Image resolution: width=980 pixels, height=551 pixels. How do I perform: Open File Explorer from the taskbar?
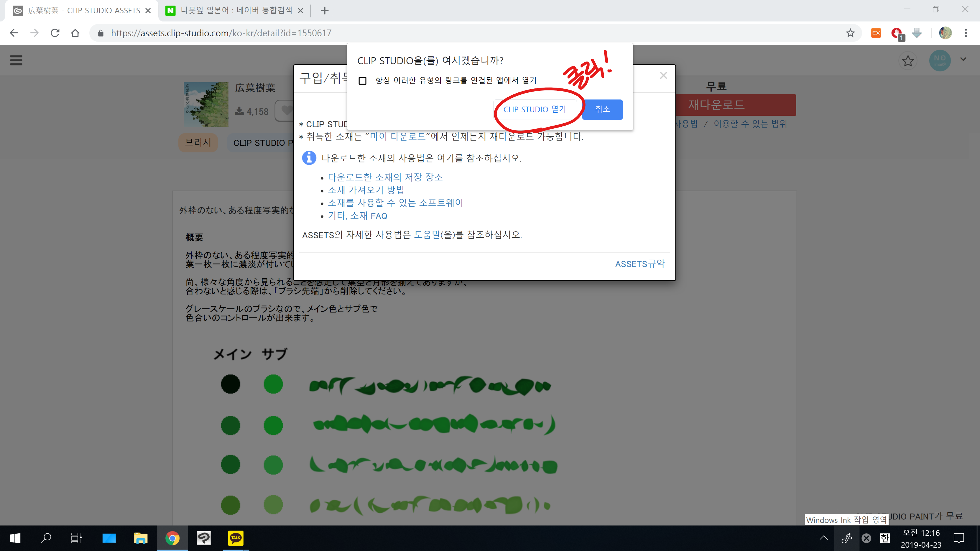(x=140, y=538)
